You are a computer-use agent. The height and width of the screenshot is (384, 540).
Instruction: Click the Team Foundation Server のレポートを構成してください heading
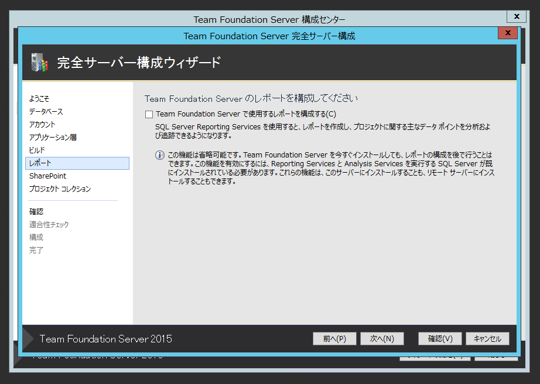251,98
